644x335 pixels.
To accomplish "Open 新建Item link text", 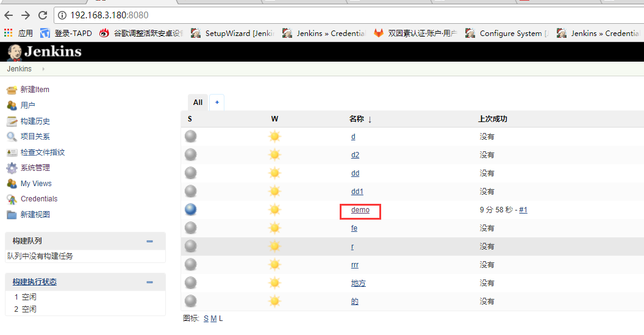I will tap(35, 90).
